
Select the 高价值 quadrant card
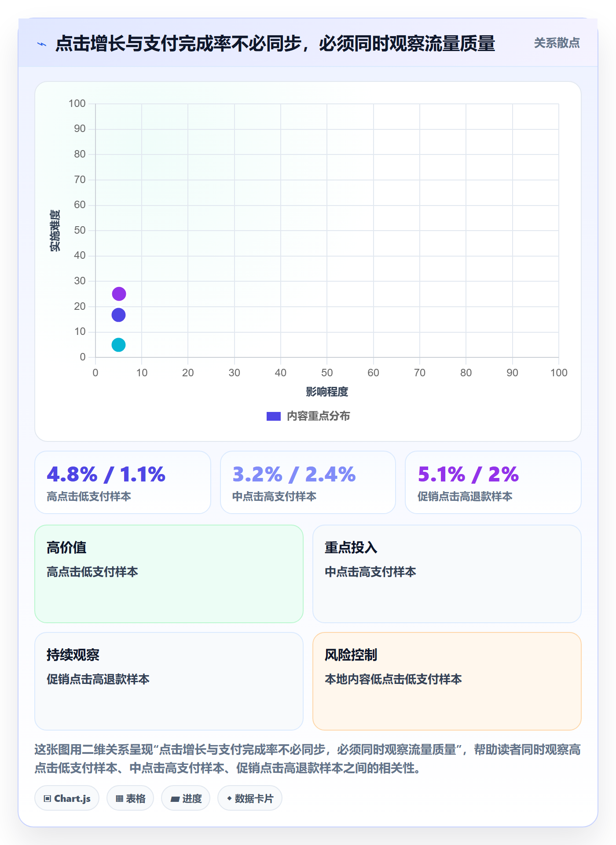[x=169, y=574]
